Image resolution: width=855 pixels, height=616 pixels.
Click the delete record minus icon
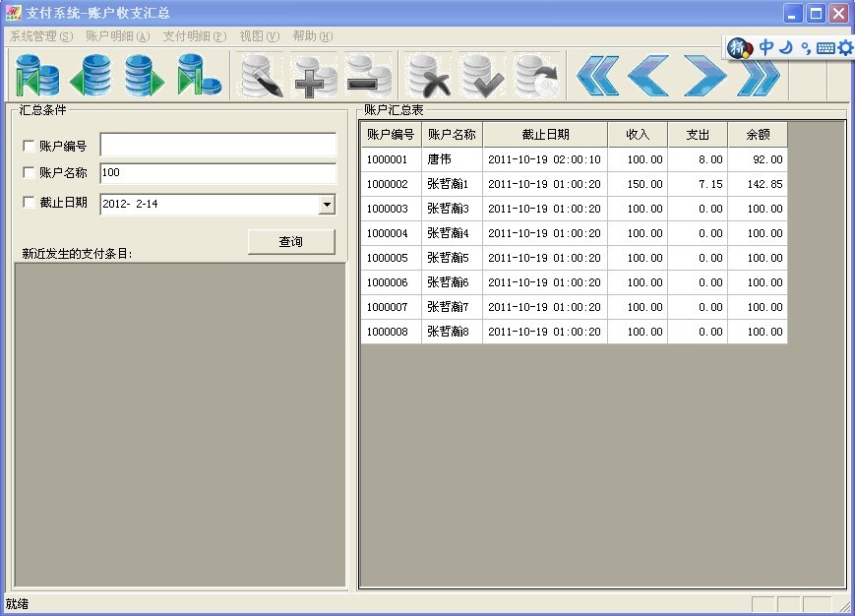[x=369, y=76]
